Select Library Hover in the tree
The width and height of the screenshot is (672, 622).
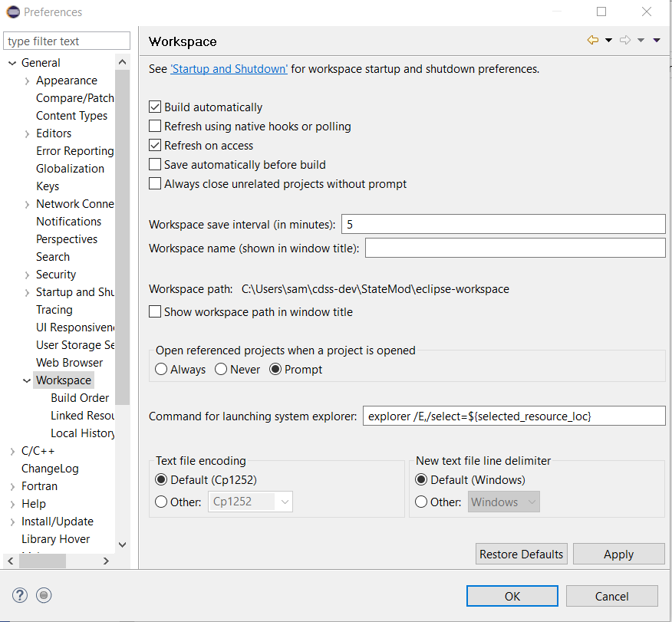[56, 539]
